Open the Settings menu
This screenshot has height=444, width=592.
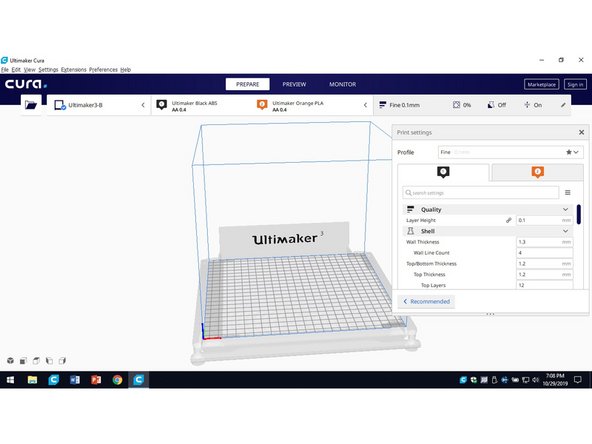[48, 69]
